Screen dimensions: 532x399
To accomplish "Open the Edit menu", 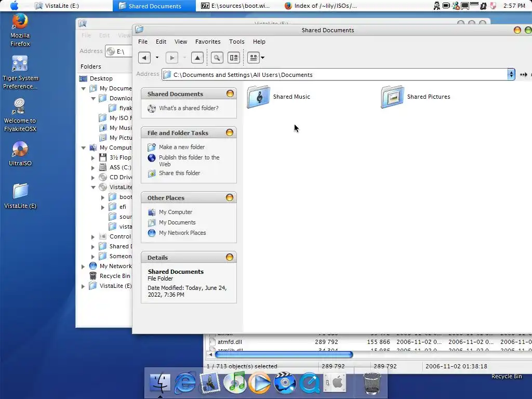I will click(161, 42).
